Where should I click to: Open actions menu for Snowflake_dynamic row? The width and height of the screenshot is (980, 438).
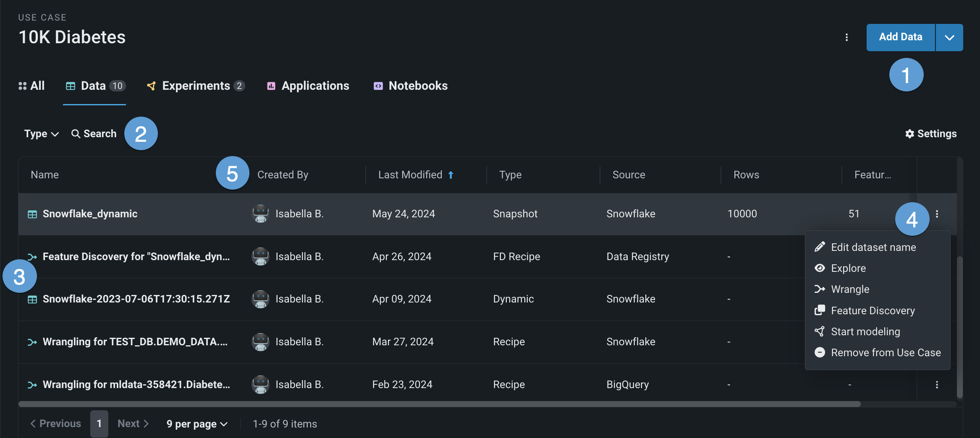937,214
